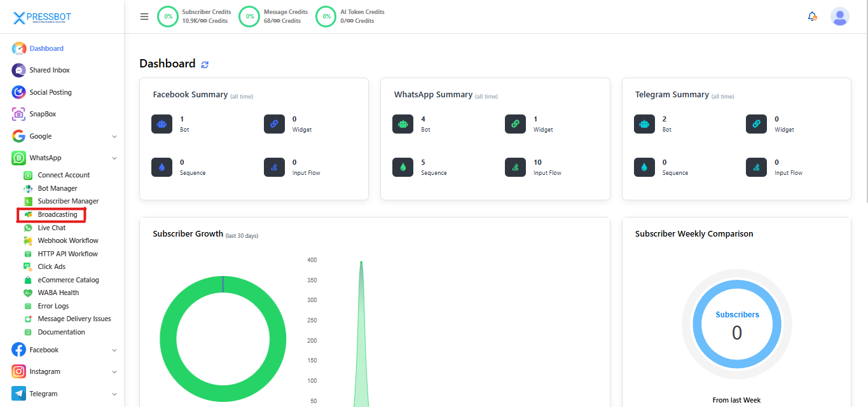Click the XpressBot logo
Screen dimensions: 868x407
(x=43, y=18)
